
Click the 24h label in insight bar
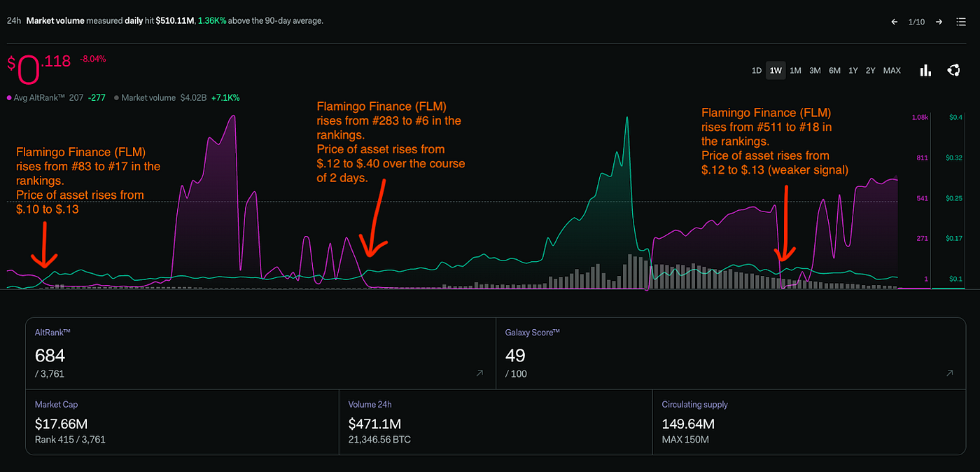[13, 21]
